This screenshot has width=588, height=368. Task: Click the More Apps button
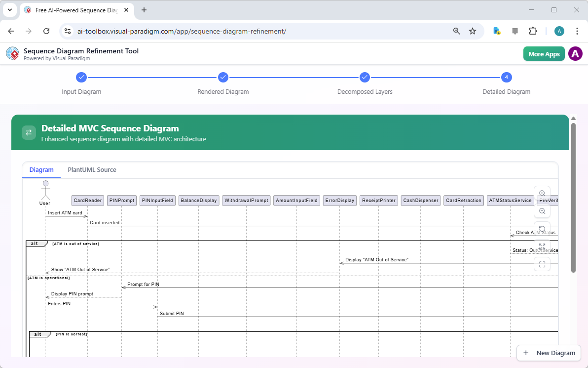[544, 53]
